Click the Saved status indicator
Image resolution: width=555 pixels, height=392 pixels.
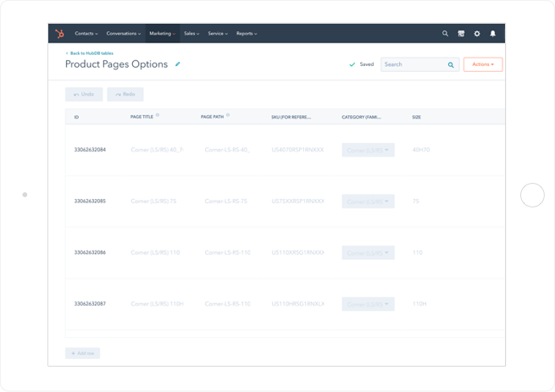[x=362, y=64]
